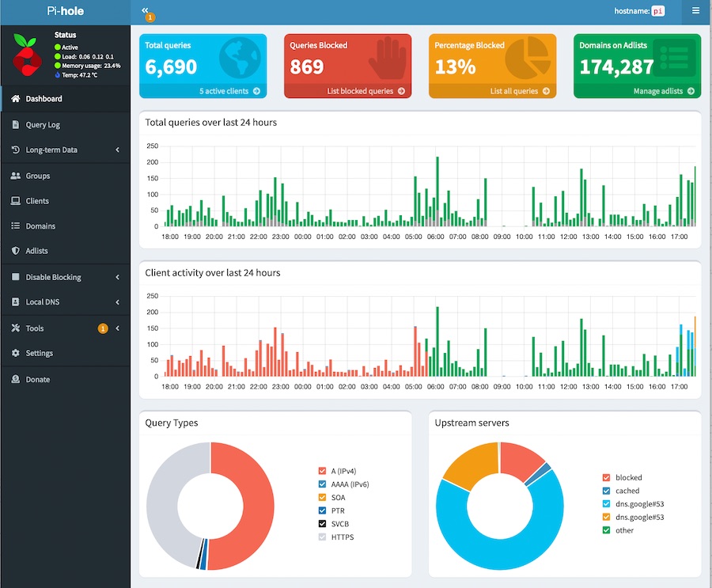Click the Pi-hole raspberry logo
This screenshot has height=588, width=712.
27,55
